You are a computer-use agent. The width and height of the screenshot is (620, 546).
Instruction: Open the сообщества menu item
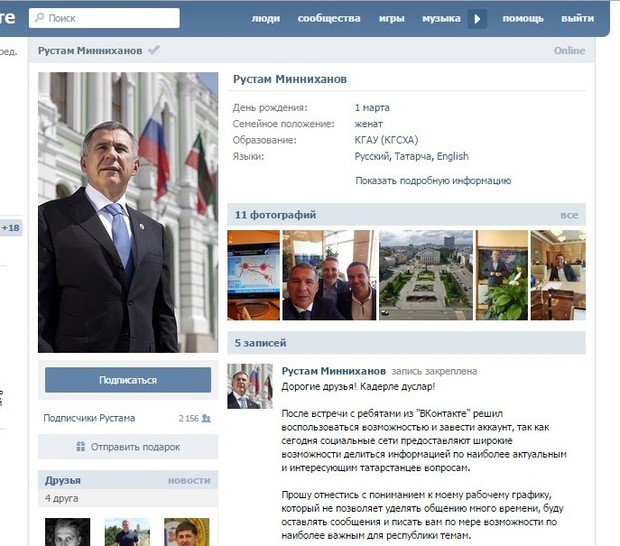329,19
